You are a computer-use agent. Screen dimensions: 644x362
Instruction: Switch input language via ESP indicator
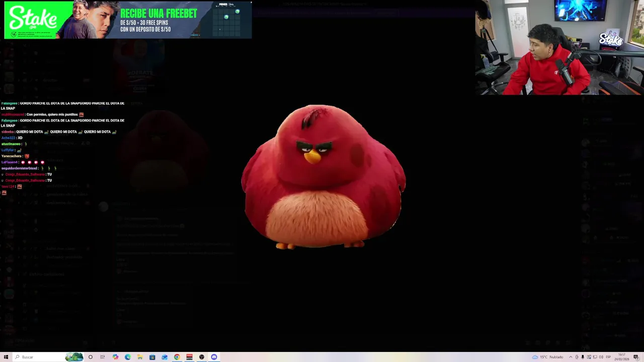click(x=608, y=357)
